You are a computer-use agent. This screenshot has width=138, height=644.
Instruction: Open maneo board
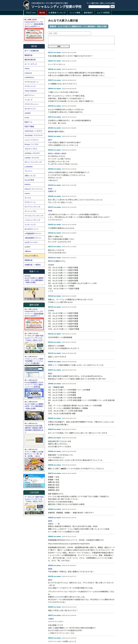click(x=34, y=194)
